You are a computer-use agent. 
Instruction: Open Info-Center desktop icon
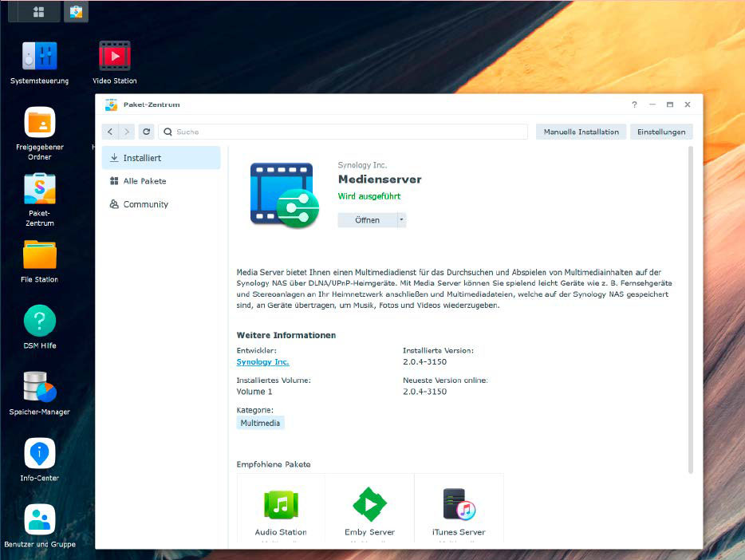[x=39, y=459]
